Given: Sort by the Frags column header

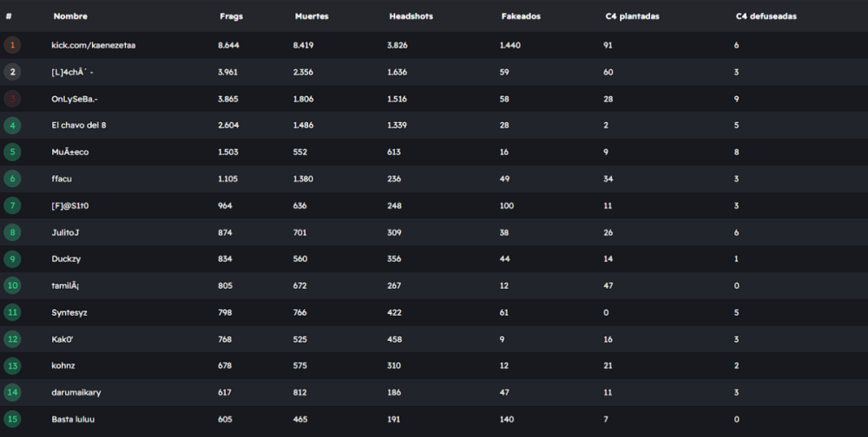Looking at the screenshot, I should (231, 16).
